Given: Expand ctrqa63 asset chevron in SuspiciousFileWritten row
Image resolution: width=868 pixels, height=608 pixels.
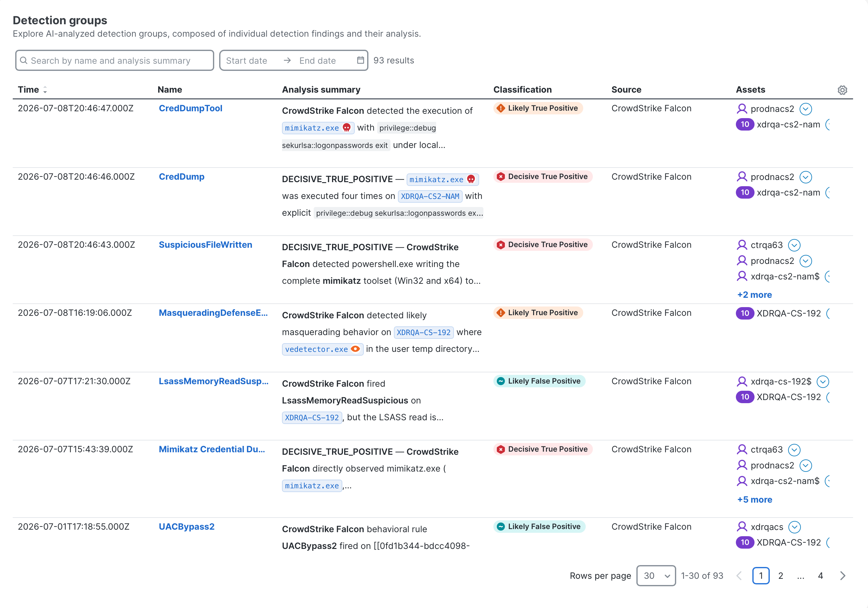Looking at the screenshot, I should [794, 245].
